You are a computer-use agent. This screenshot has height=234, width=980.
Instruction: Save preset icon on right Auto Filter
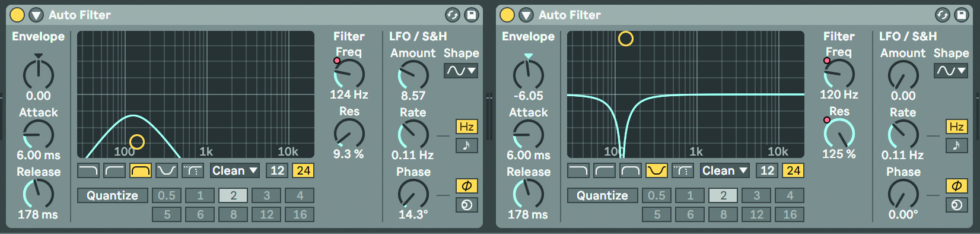coord(961,15)
